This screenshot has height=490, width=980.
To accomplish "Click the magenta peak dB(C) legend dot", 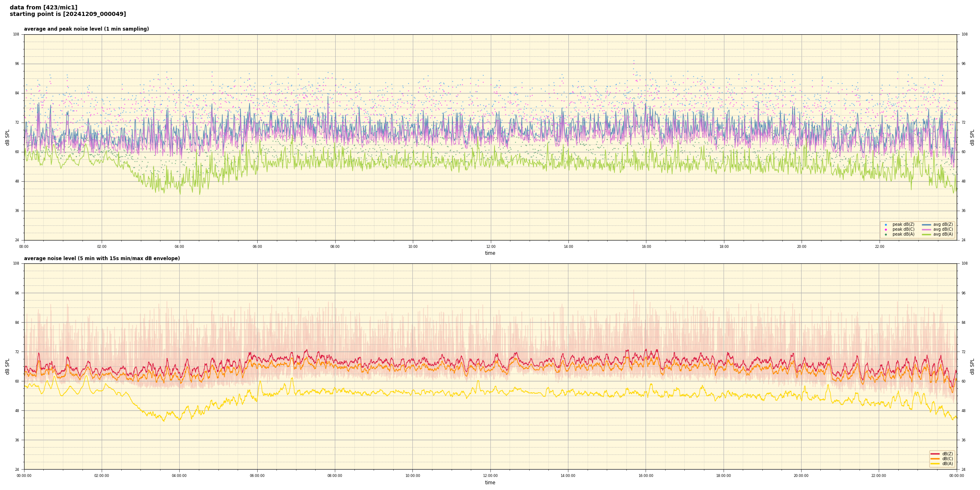I will pyautogui.click(x=886, y=229).
